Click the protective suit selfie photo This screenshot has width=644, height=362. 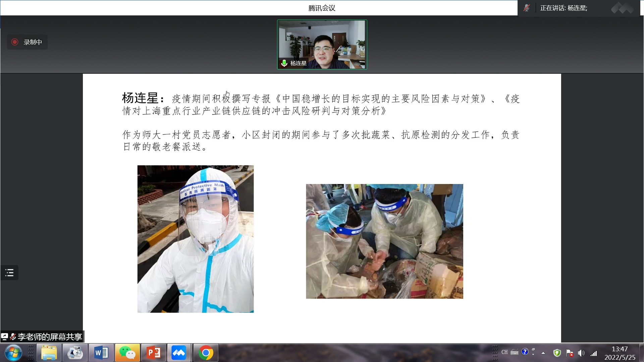point(196,239)
